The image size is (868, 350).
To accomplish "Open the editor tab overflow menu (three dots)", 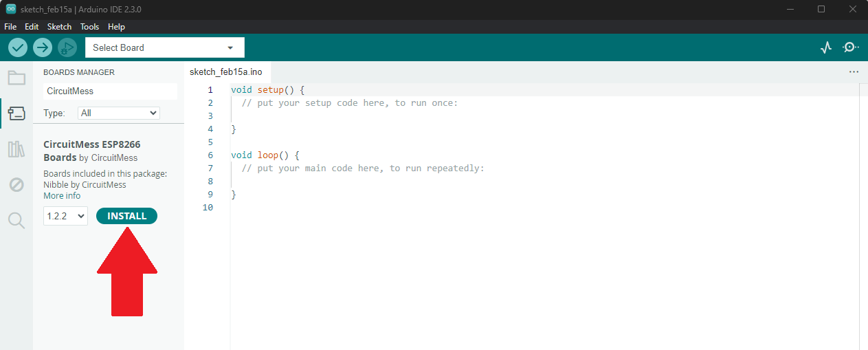I will click(854, 72).
